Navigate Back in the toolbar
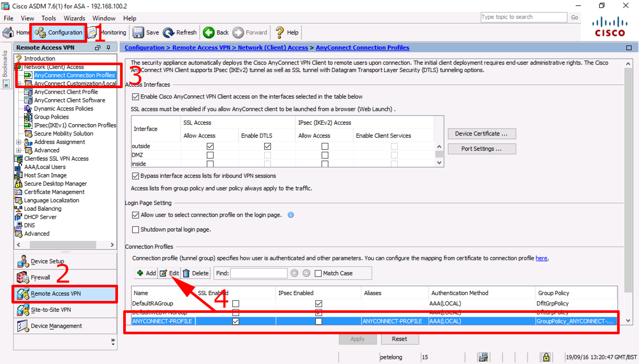 pyautogui.click(x=216, y=32)
